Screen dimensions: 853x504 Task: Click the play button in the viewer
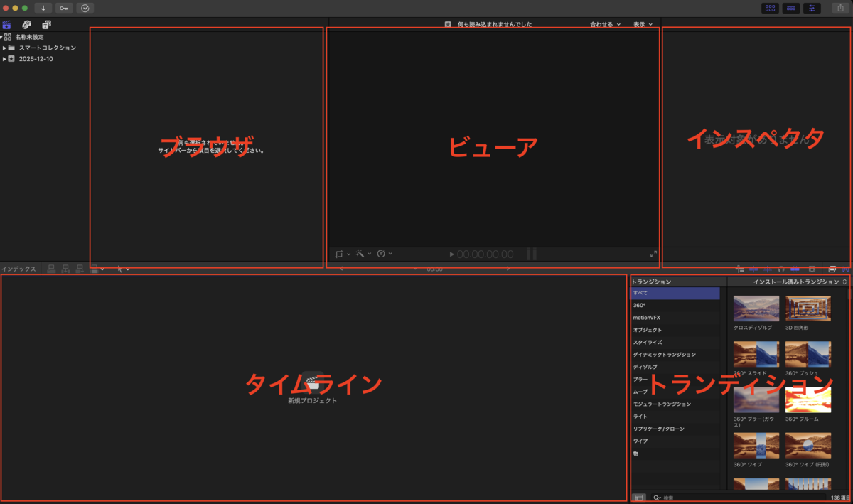click(x=451, y=254)
